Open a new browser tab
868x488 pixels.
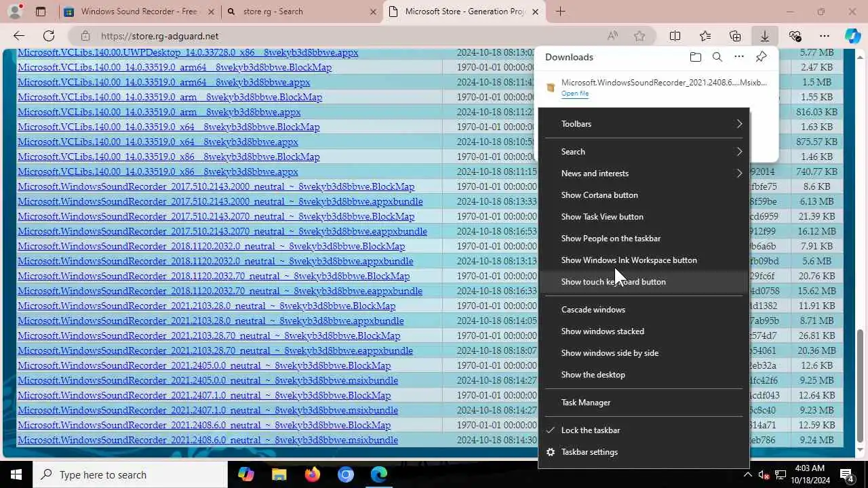click(x=560, y=12)
